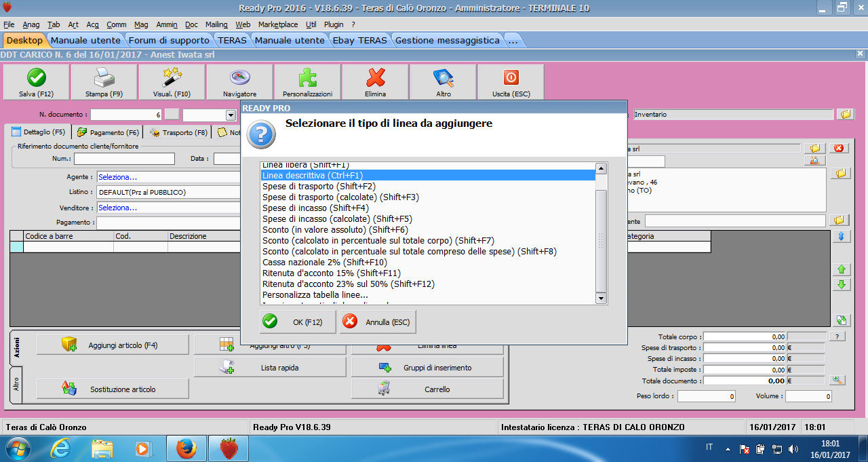
Task: Open Internet Explorer in taskbar
Action: (61, 448)
